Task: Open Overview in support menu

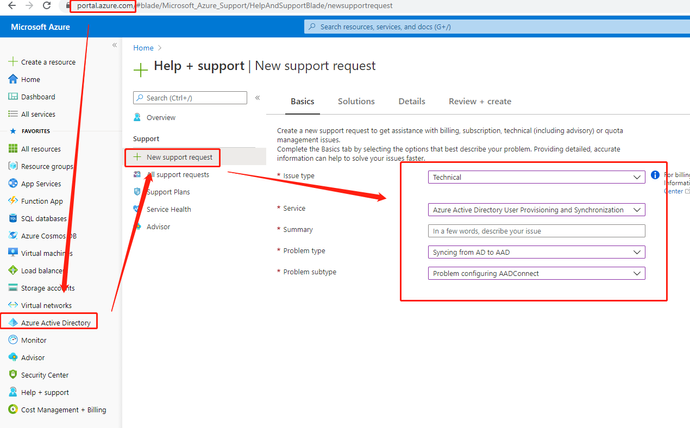Action: pyautogui.click(x=161, y=117)
